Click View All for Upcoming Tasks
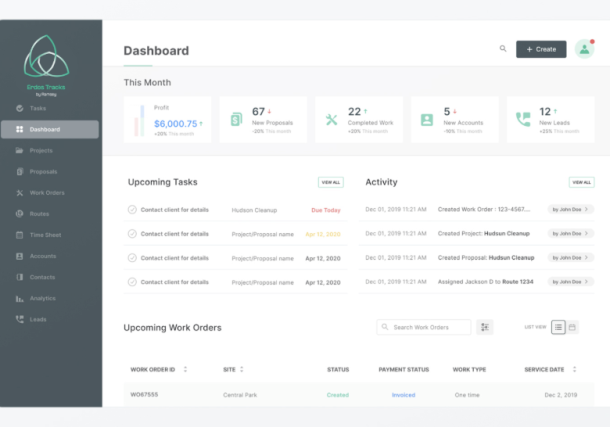Screen dimensions: 610x427 click(x=330, y=182)
